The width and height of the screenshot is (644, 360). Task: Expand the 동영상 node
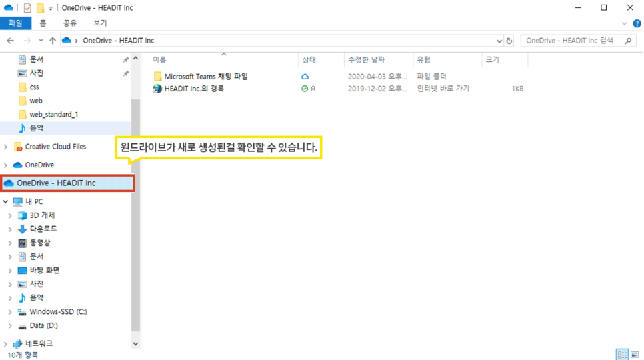[10, 243]
